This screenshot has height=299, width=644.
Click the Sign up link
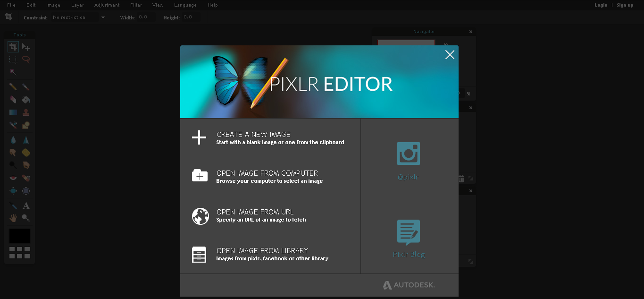625,5
